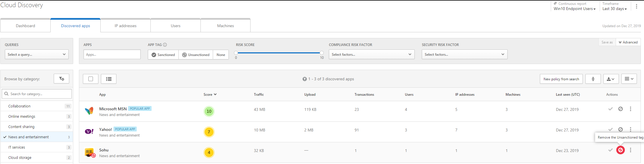Click Microsoft MSN score 10 badge

(209, 111)
